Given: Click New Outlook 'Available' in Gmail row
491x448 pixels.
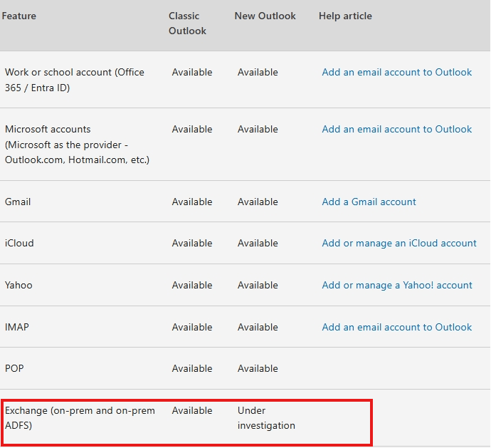Looking at the screenshot, I should (x=258, y=202).
